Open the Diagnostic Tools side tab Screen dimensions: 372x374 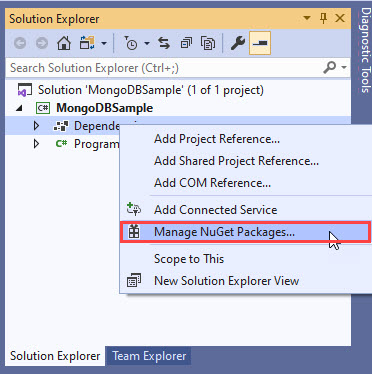click(x=366, y=50)
